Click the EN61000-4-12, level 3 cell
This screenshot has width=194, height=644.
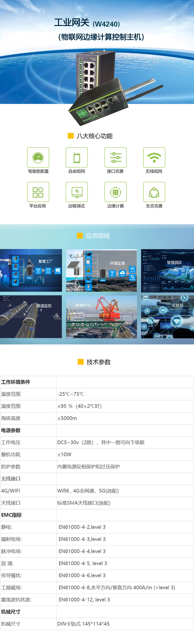(x=125, y=600)
